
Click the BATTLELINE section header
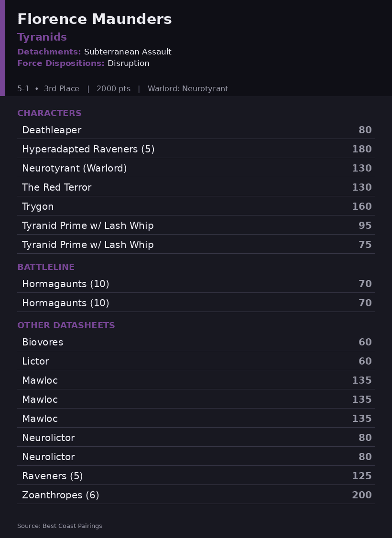46,267
